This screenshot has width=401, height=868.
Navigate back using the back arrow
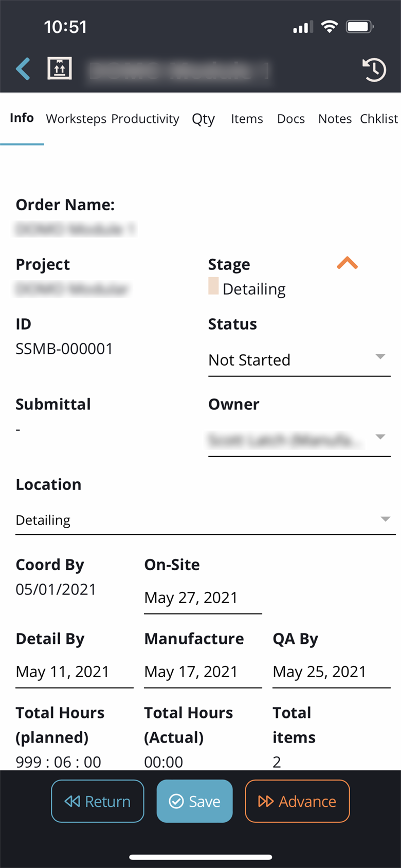tap(23, 69)
